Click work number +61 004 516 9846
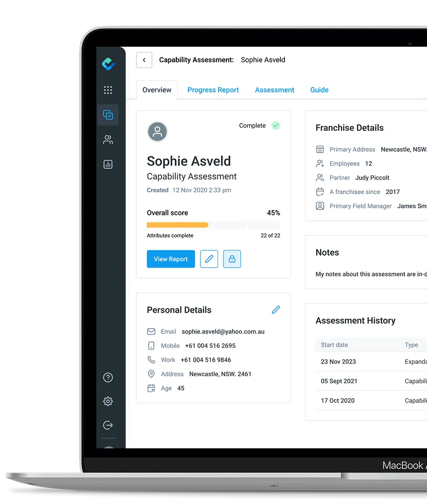The width and height of the screenshot is (427, 504). 206,360
